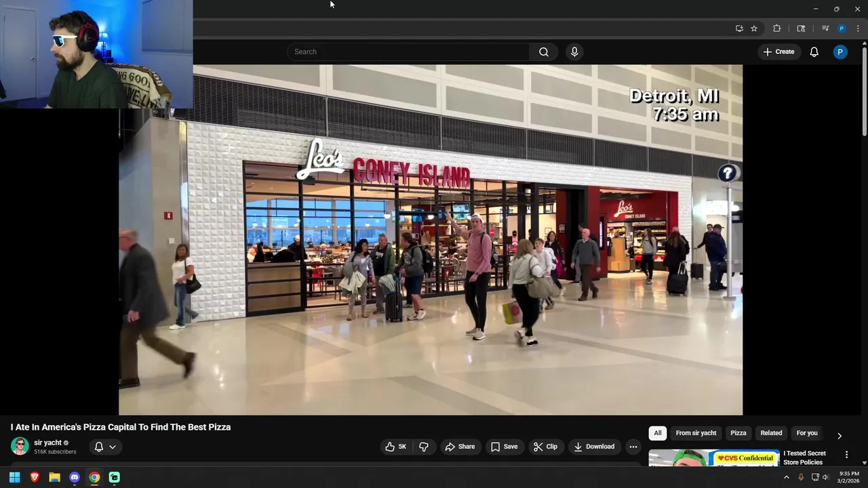This screenshot has width=868, height=488.
Task: Open 'I Tested Secret Store Policies' video title
Action: click(x=804, y=457)
